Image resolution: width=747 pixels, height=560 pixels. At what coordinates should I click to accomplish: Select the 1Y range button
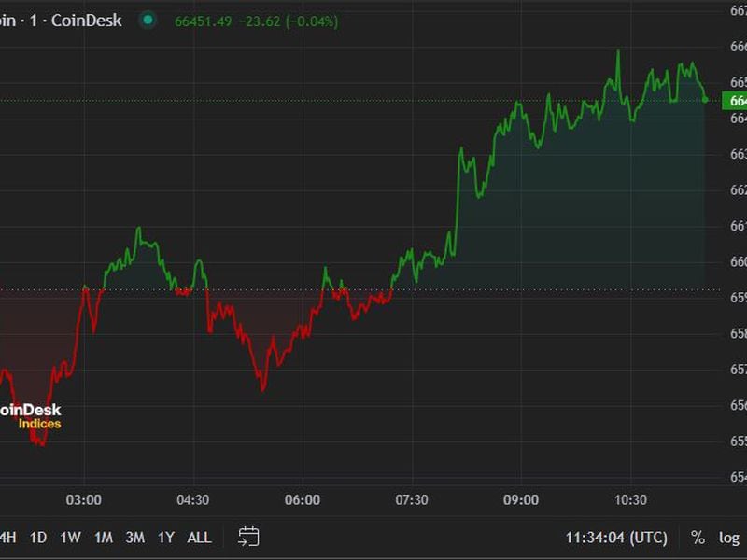(x=163, y=538)
